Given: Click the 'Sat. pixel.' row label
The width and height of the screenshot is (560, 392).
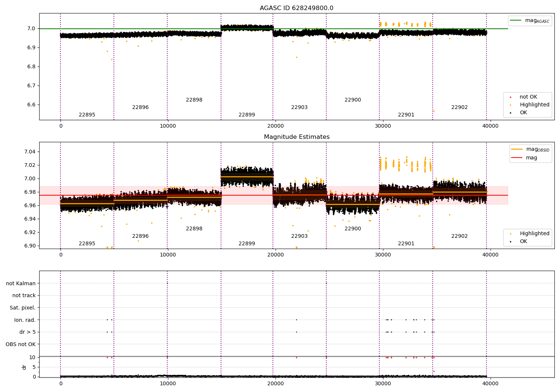Looking at the screenshot, I should 23,308.
